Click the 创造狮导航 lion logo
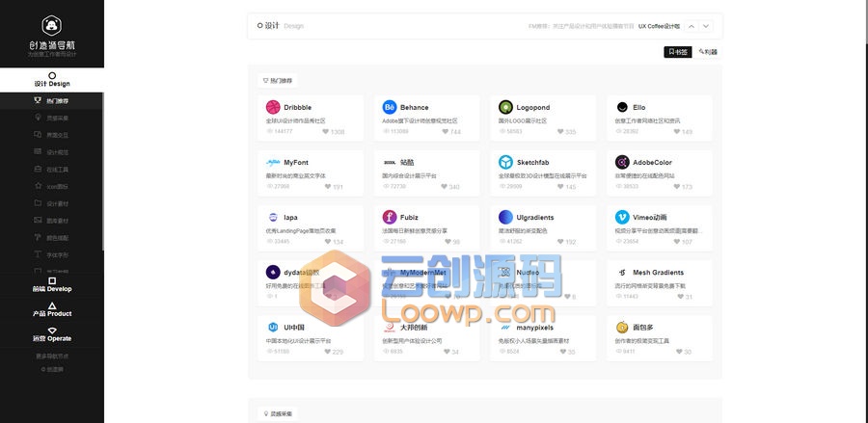The image size is (868, 423). click(x=51, y=25)
